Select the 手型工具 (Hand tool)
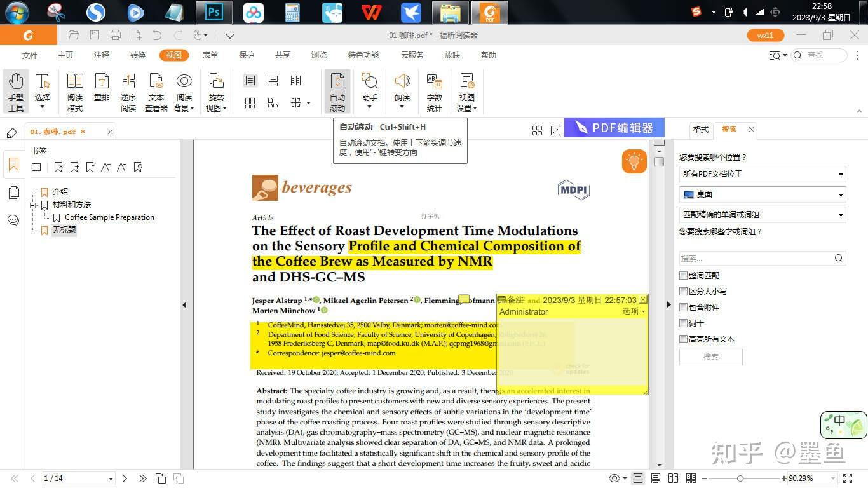 (15, 89)
